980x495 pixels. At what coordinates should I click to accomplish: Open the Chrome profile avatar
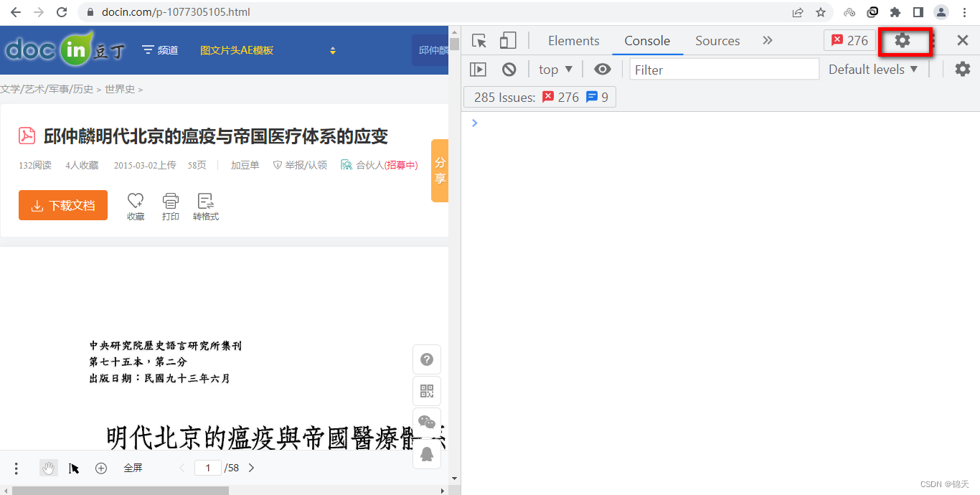(x=941, y=12)
